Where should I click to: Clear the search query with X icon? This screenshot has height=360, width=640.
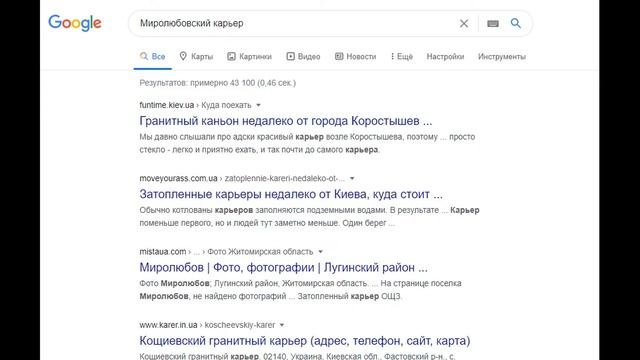(464, 24)
